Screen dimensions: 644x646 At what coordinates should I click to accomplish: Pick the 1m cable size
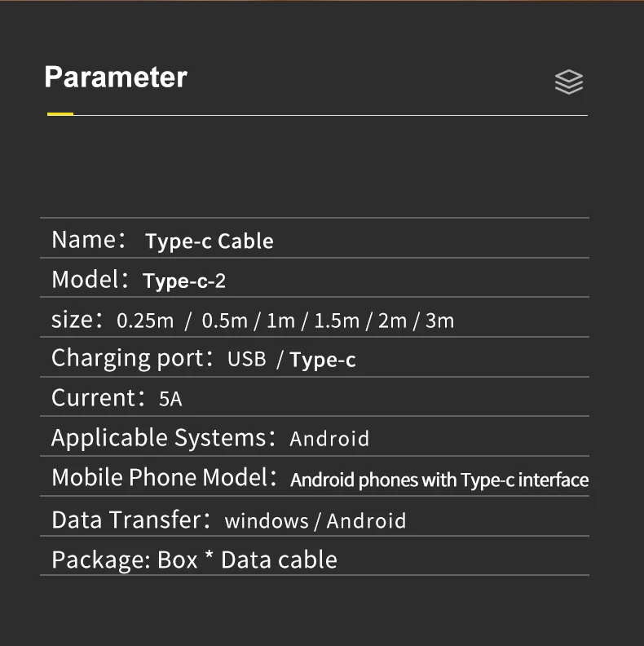click(280, 320)
